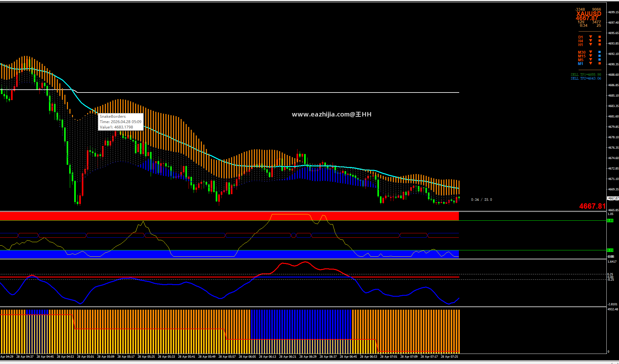This screenshot has width=619, height=364.
Task: Select the M5 timeframe label
Action: 581,60
